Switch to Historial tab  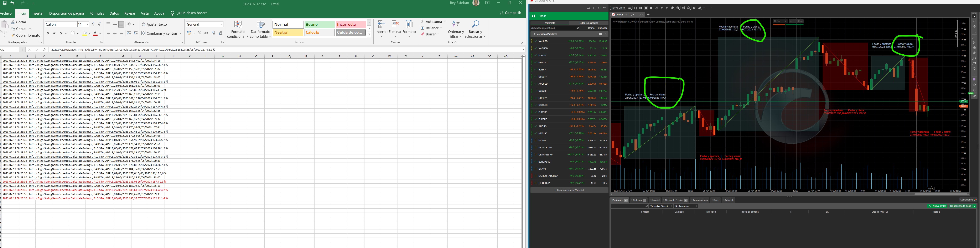(655, 200)
